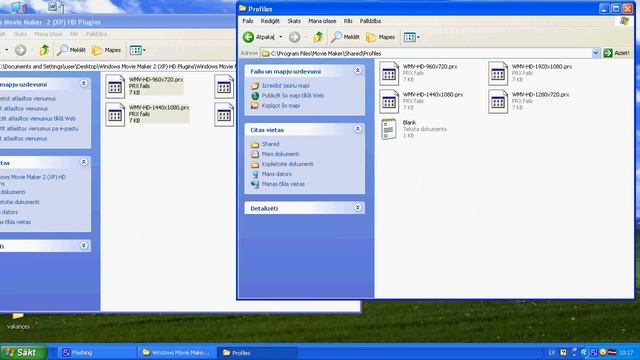
Task: Click the green Back arrow in Profiles window
Action: pos(248,37)
